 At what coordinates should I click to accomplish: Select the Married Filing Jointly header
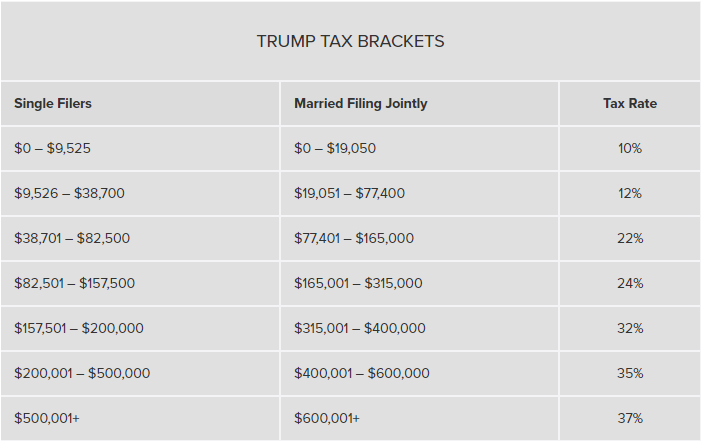[x=360, y=104]
